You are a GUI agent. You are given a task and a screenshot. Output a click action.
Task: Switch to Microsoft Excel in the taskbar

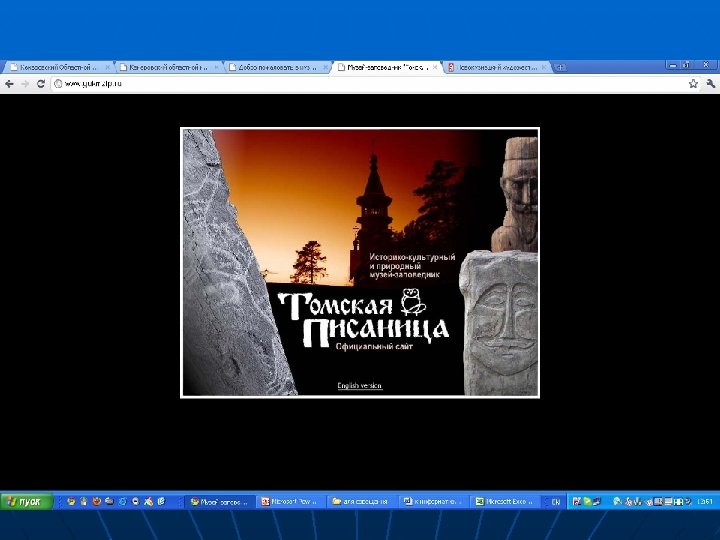(504, 502)
